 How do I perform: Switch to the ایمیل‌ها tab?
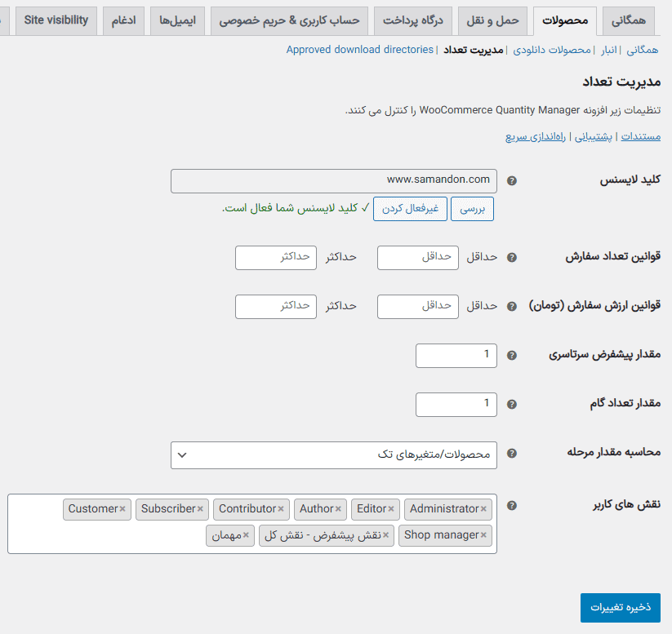click(x=177, y=20)
